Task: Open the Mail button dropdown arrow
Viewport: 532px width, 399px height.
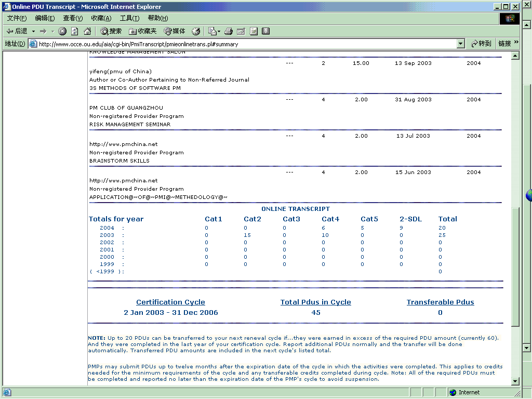Action: 219,32
